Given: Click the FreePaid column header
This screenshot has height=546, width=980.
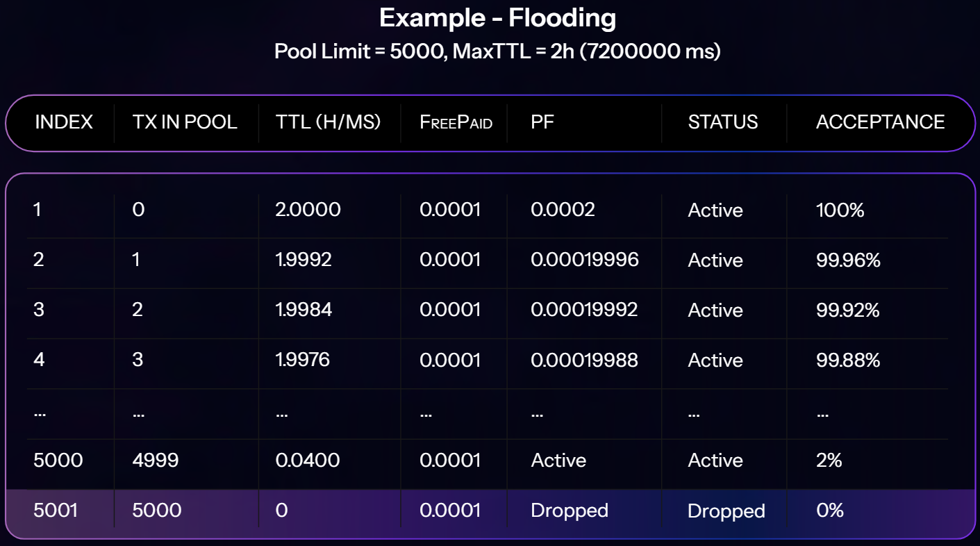Looking at the screenshot, I should [x=456, y=123].
